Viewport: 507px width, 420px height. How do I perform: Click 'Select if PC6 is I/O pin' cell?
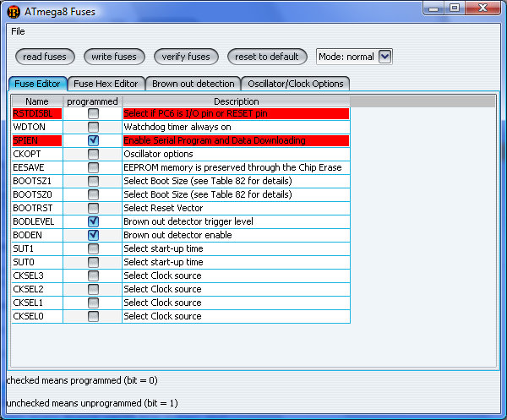pyautogui.click(x=237, y=113)
